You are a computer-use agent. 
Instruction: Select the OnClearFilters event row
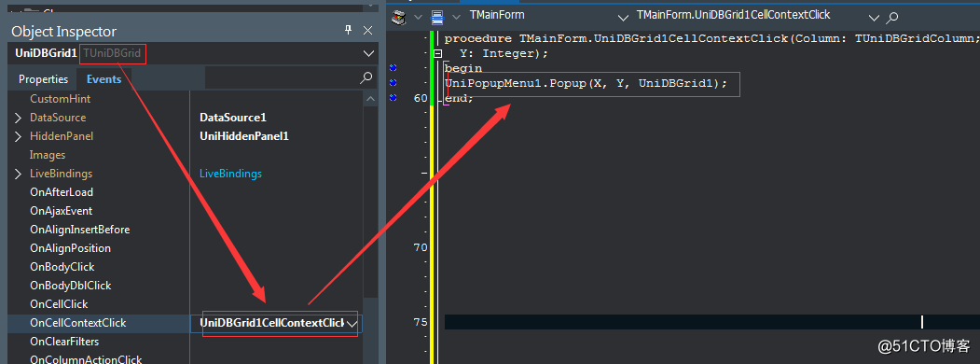click(x=185, y=342)
